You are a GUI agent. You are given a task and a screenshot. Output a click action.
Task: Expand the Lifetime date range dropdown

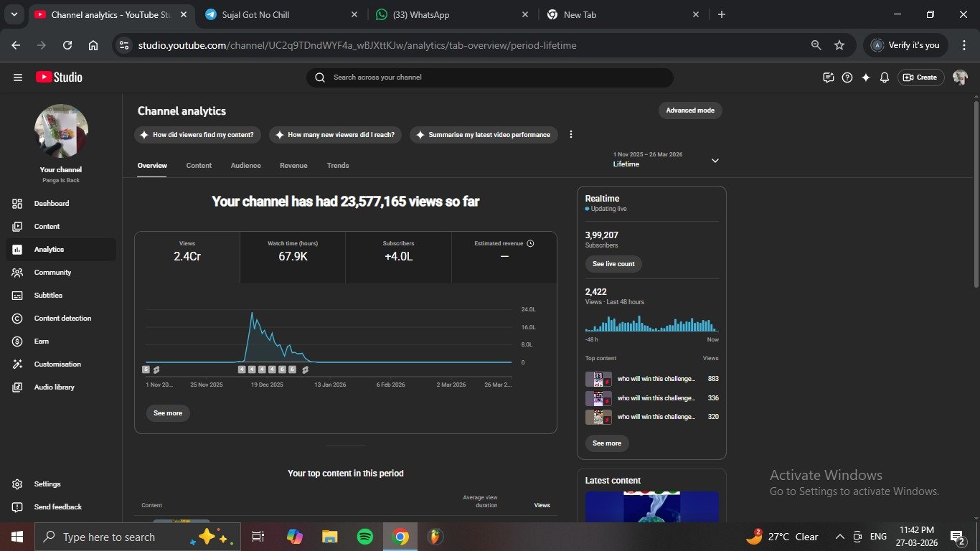(x=715, y=161)
